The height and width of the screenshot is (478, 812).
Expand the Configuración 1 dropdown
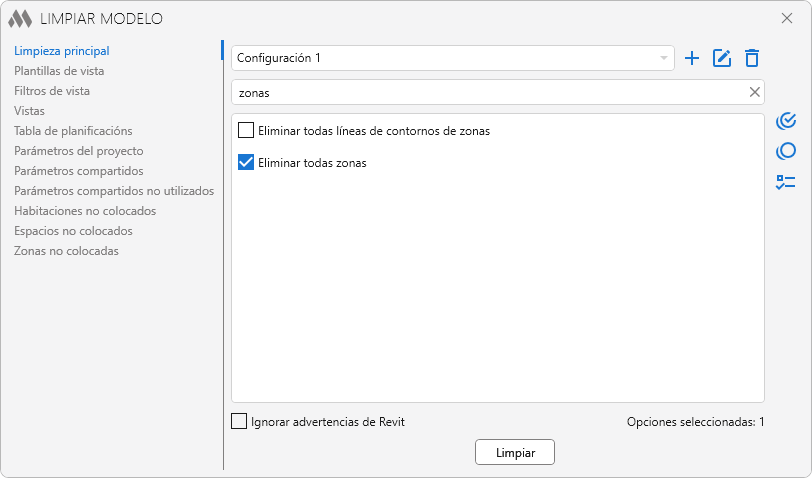coord(663,58)
